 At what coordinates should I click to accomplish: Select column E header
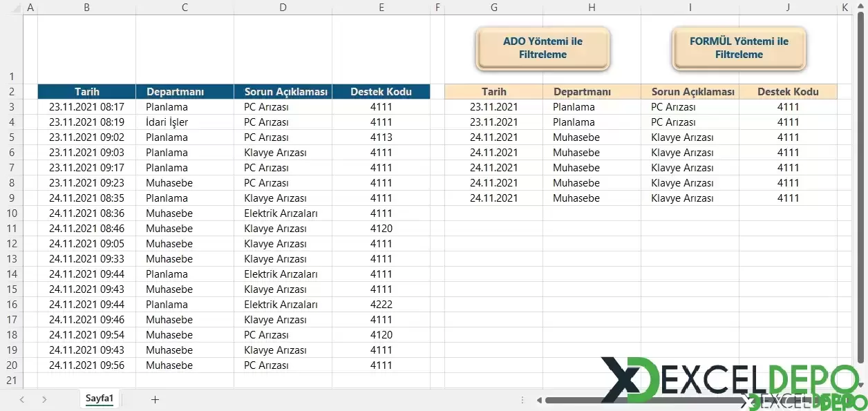tap(381, 8)
